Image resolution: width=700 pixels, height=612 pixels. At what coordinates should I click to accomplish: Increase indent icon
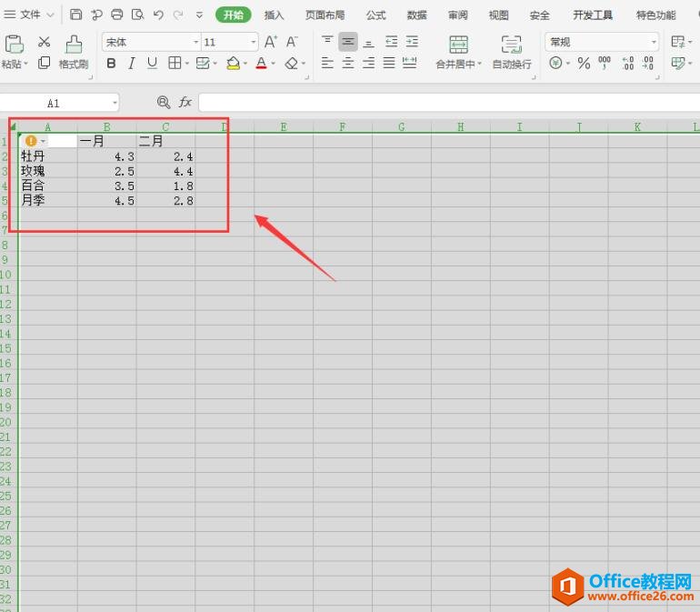412,42
